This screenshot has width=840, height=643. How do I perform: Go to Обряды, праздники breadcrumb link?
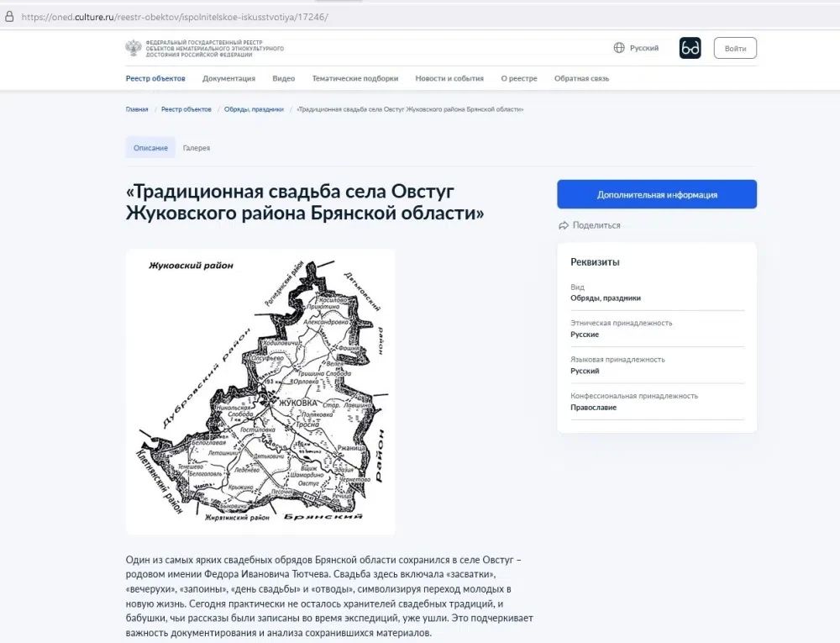tap(254, 109)
